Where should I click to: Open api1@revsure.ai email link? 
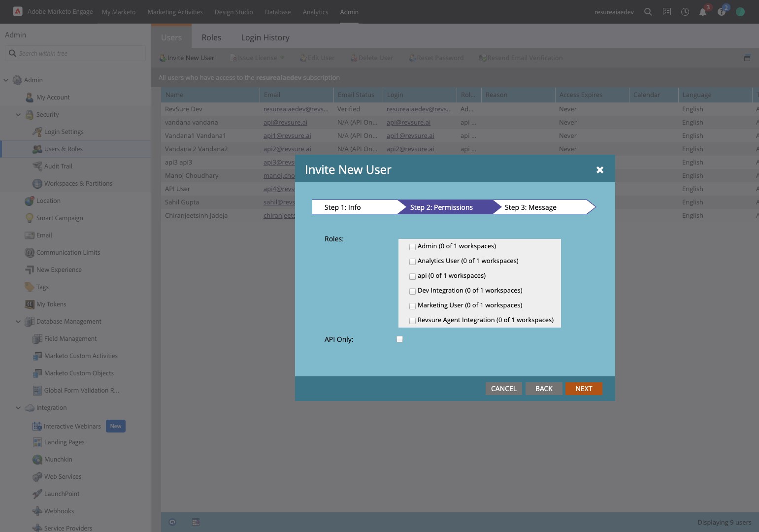coord(287,135)
